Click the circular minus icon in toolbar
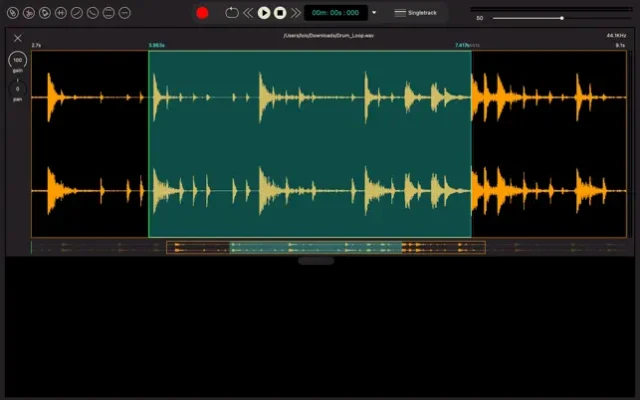Screen dimensions: 640x400 (124, 13)
